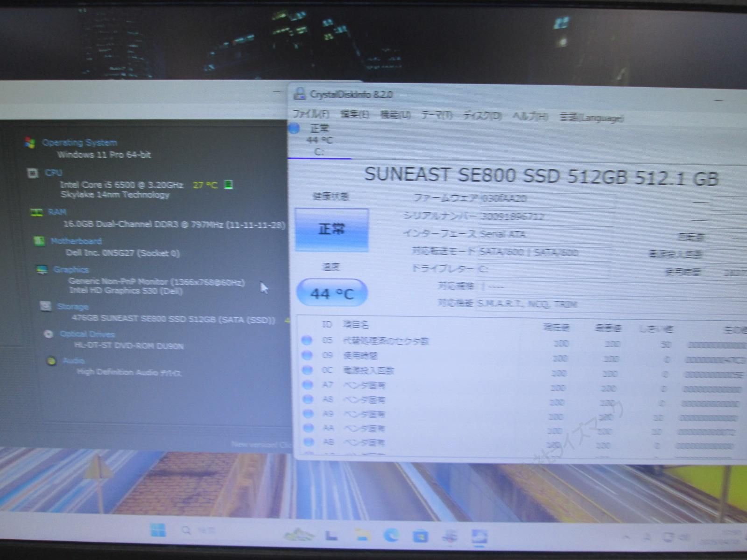Open the 言語(Language) menu
The height and width of the screenshot is (560, 747).
(x=592, y=118)
